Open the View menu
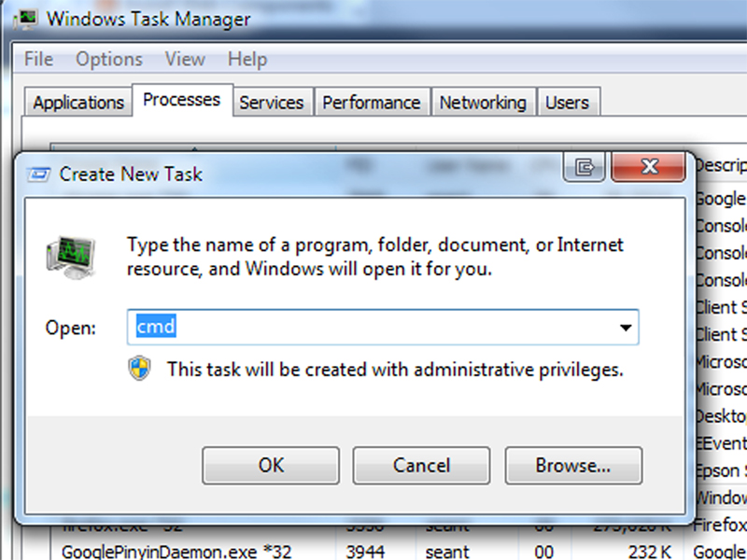Image resolution: width=747 pixels, height=560 pixels. pos(185,60)
